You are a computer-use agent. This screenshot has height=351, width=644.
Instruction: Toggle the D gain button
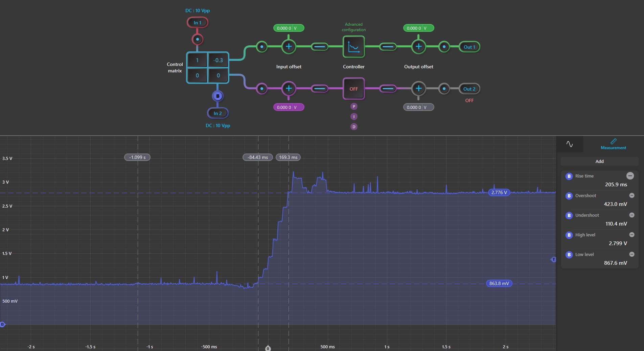354,127
